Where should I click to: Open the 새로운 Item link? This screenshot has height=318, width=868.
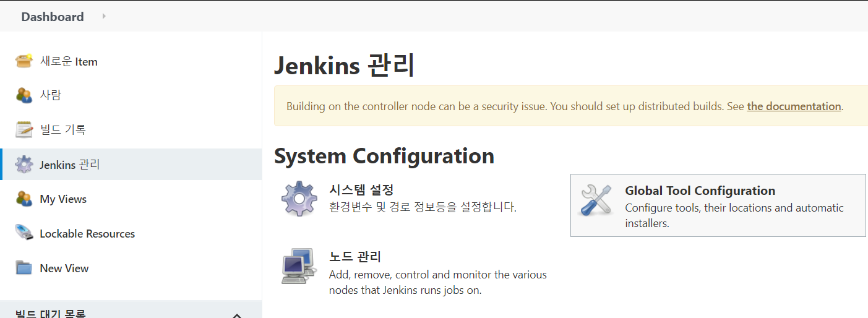pyautogui.click(x=69, y=61)
